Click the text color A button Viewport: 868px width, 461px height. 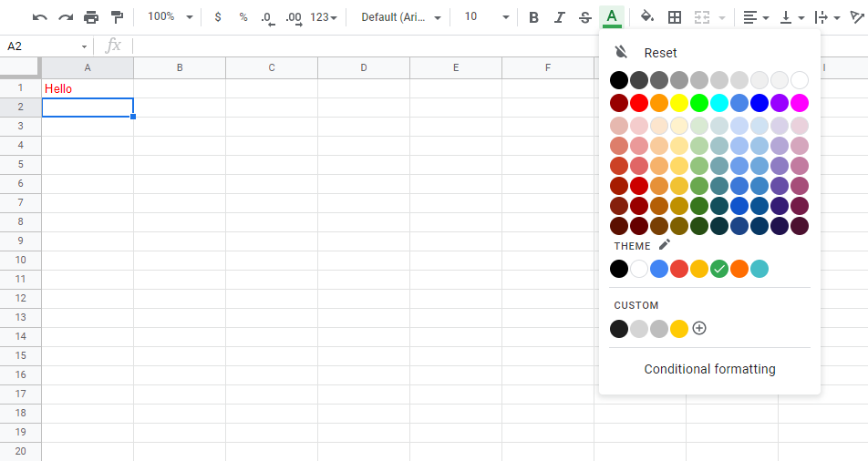(x=612, y=17)
